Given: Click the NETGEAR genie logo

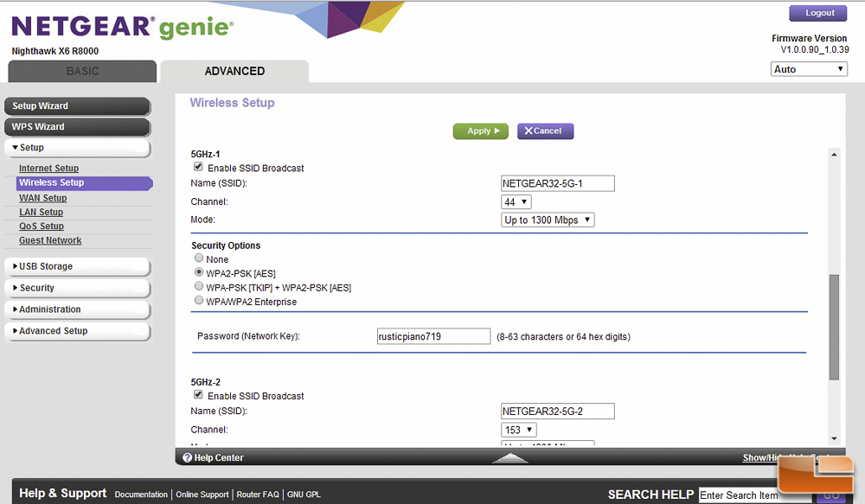Looking at the screenshot, I should click(x=122, y=27).
